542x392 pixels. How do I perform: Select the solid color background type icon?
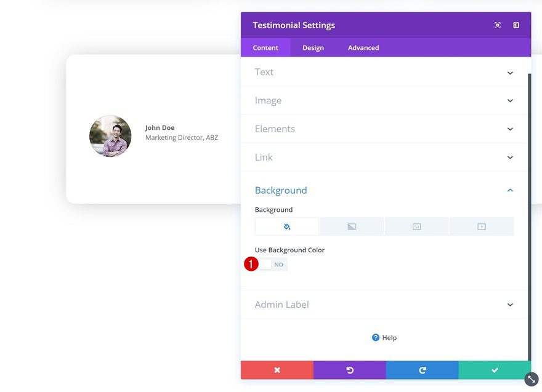click(x=286, y=226)
